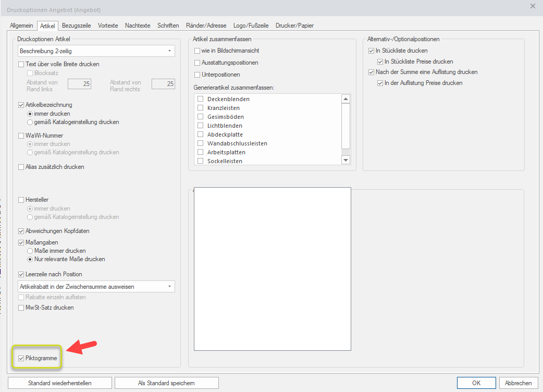This screenshot has width=543, height=392.
Task: Click the Abstand von Rand rechts field
Action: point(163,84)
